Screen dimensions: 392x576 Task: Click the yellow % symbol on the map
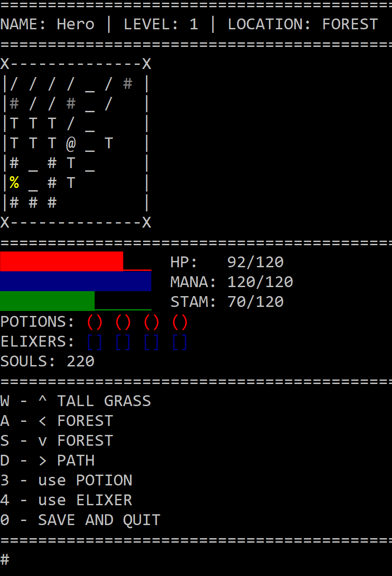point(14,183)
